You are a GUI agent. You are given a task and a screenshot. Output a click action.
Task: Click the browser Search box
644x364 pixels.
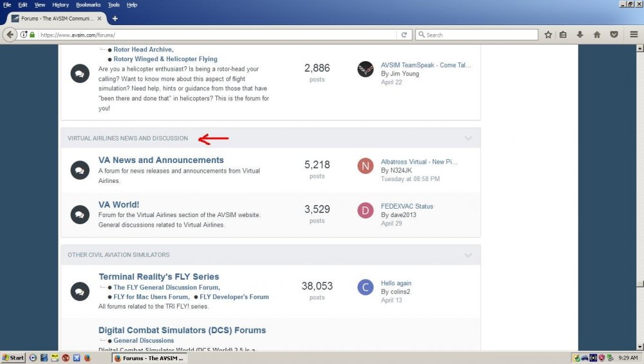pyautogui.click(x=477, y=35)
